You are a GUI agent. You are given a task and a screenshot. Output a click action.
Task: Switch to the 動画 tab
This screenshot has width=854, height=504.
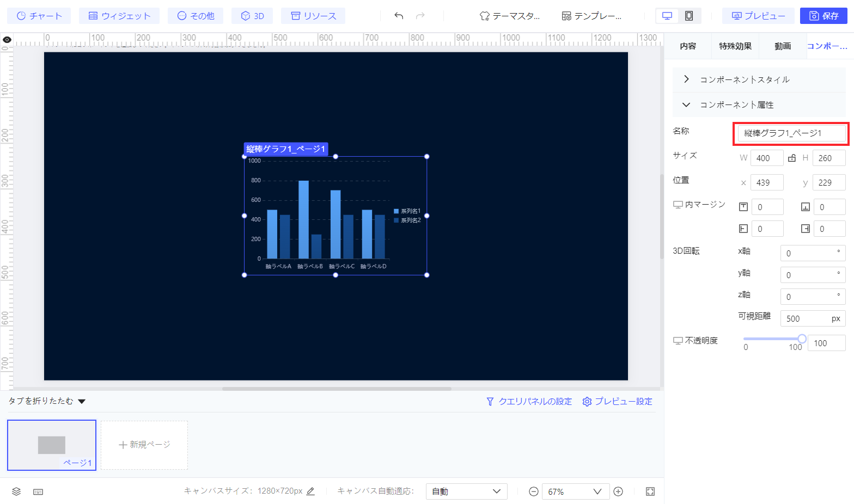tap(783, 46)
